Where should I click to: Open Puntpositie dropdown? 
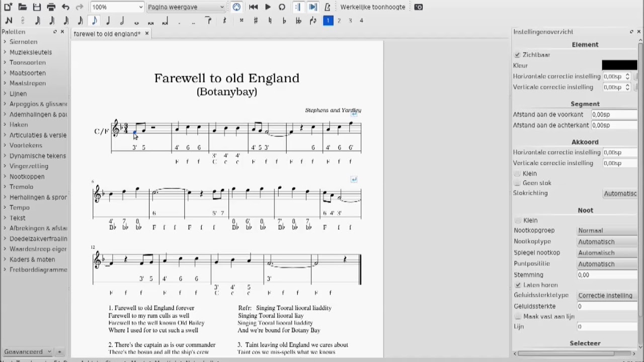tap(607, 264)
